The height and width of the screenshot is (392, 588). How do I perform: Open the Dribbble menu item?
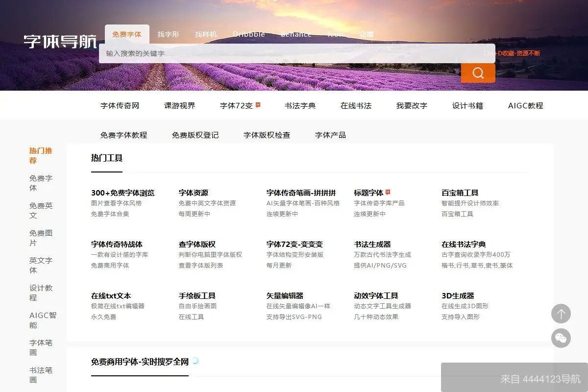point(249,34)
